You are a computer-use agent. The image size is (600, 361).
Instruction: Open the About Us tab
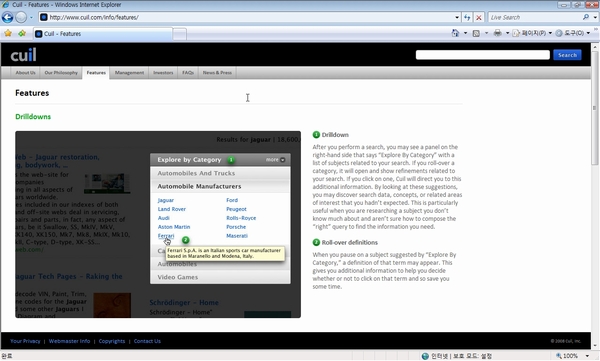(x=25, y=73)
